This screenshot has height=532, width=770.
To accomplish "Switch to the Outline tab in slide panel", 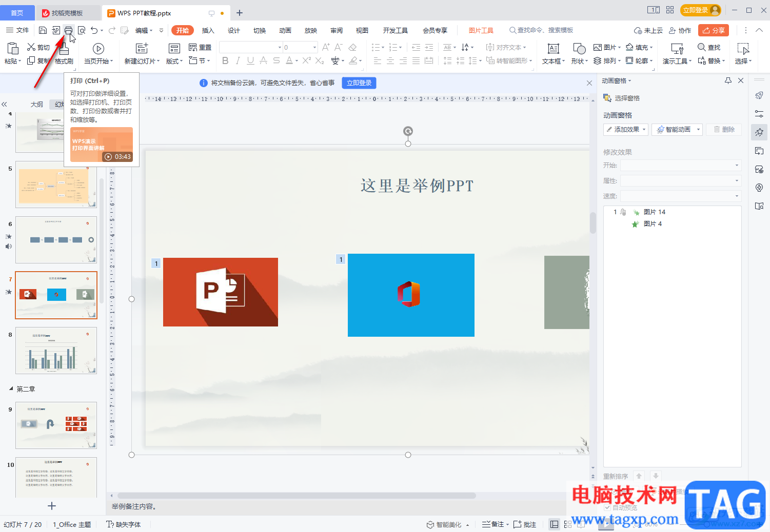I will 36,104.
